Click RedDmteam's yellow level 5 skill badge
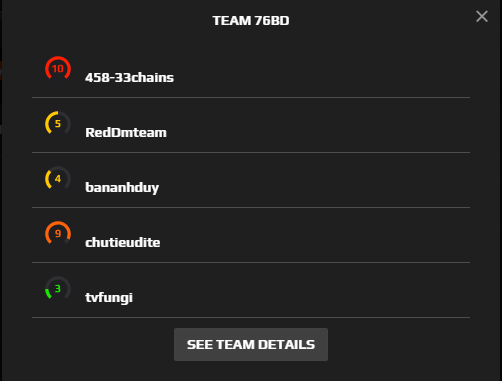The width and height of the screenshot is (502, 381). (58, 123)
